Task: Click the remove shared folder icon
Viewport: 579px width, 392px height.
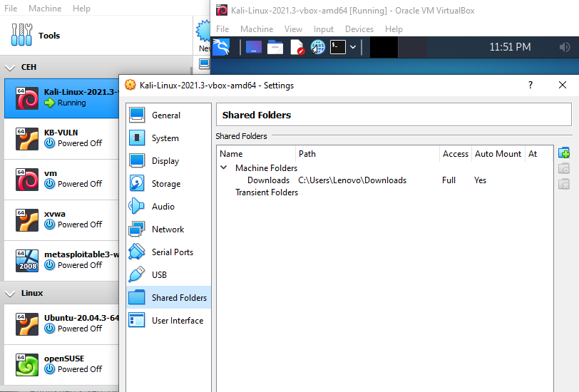Action: (x=564, y=184)
